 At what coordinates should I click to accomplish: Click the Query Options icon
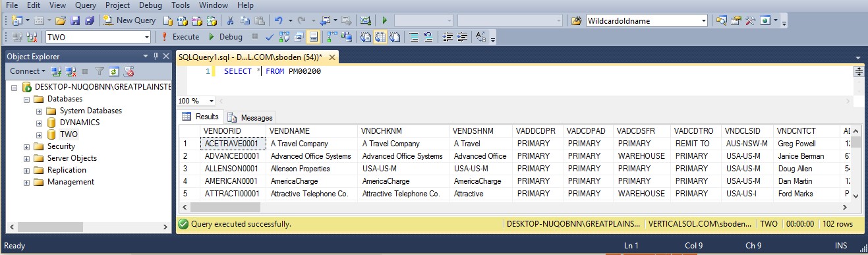click(x=299, y=37)
